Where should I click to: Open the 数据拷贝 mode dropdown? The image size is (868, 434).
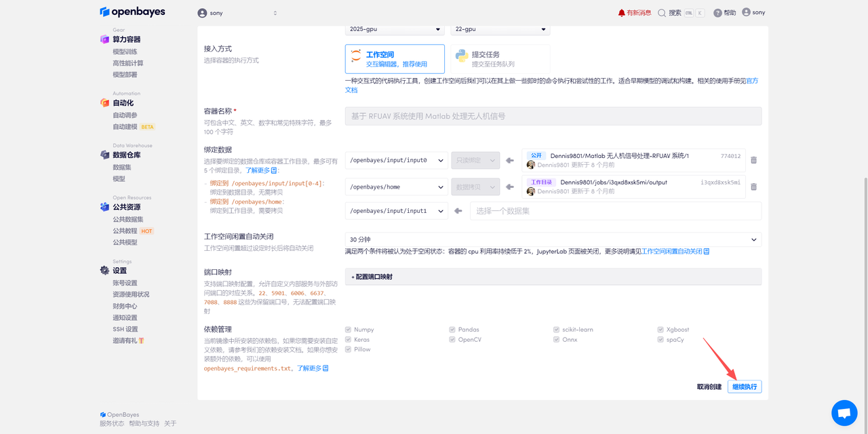click(x=475, y=187)
